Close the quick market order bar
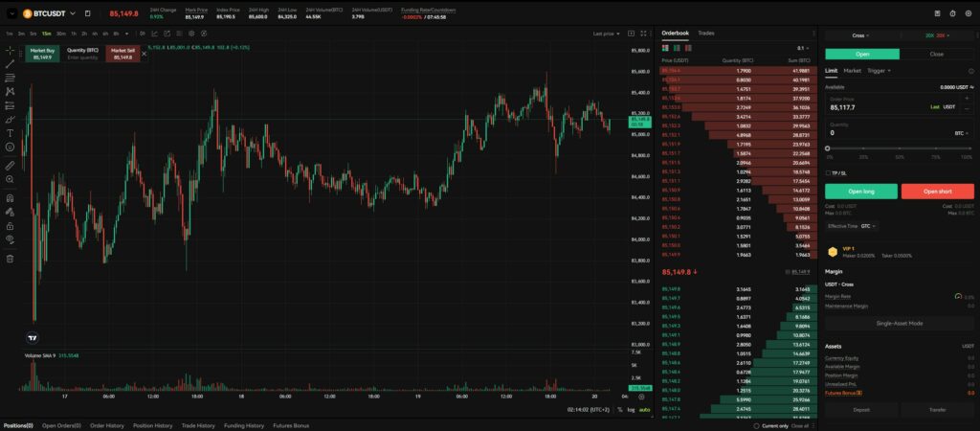The height and width of the screenshot is (431, 980). click(145, 54)
